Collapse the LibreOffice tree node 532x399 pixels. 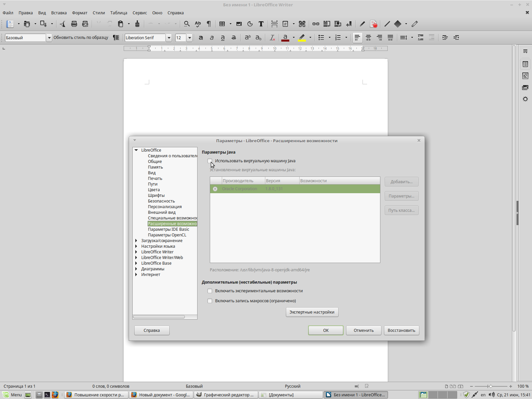coord(136,150)
